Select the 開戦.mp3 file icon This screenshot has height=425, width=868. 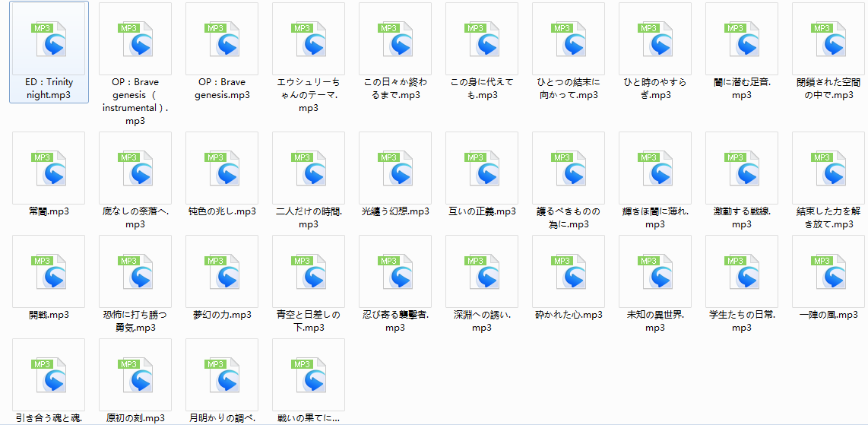49,271
